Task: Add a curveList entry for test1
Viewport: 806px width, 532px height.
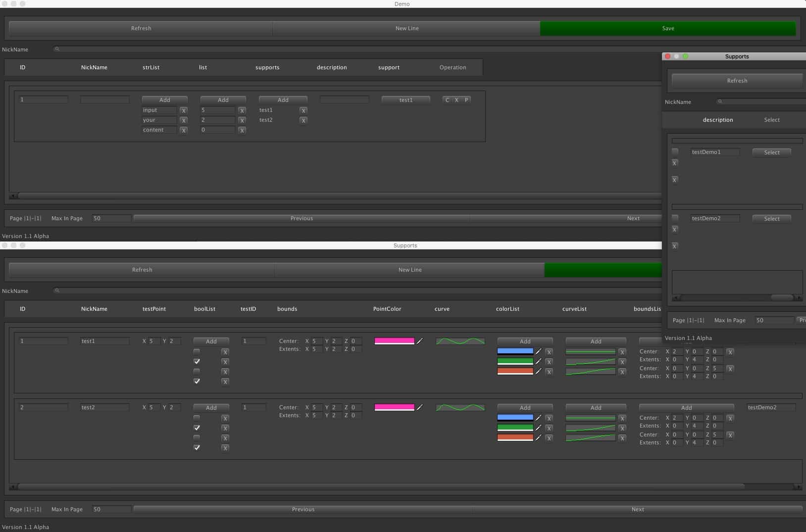Action: tap(596, 341)
